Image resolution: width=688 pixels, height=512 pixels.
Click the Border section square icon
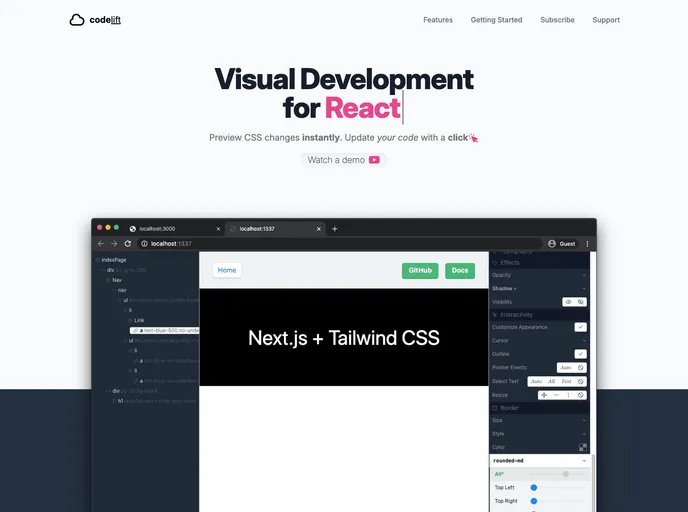point(495,408)
